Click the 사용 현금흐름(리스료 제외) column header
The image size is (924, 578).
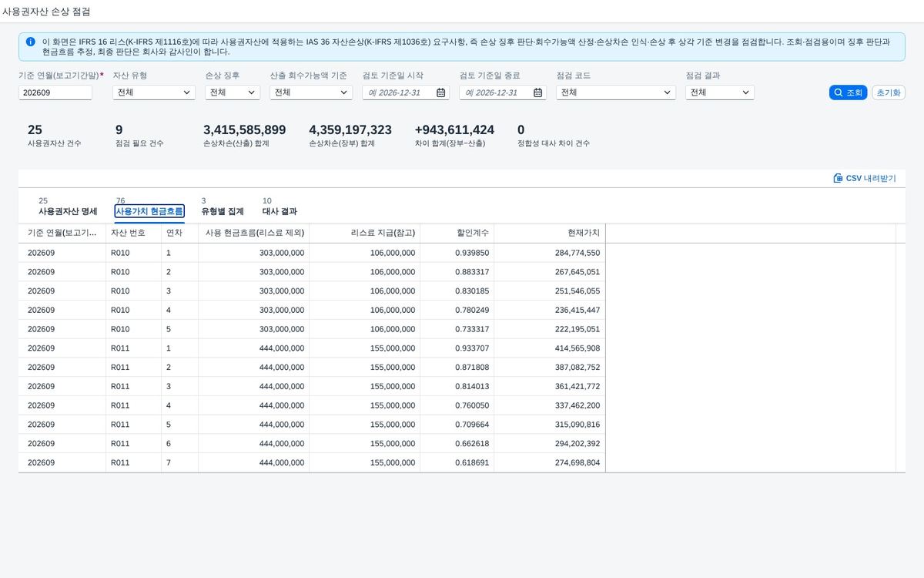tap(254, 234)
